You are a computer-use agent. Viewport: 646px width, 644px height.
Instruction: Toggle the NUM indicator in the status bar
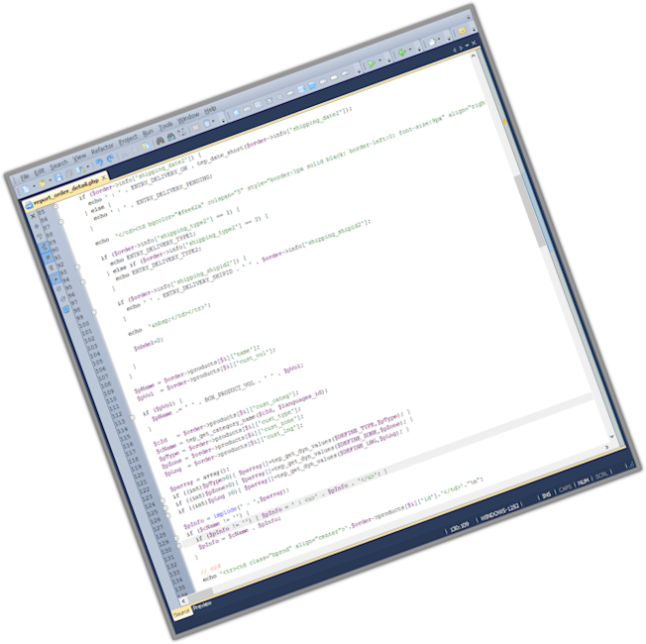click(583, 482)
